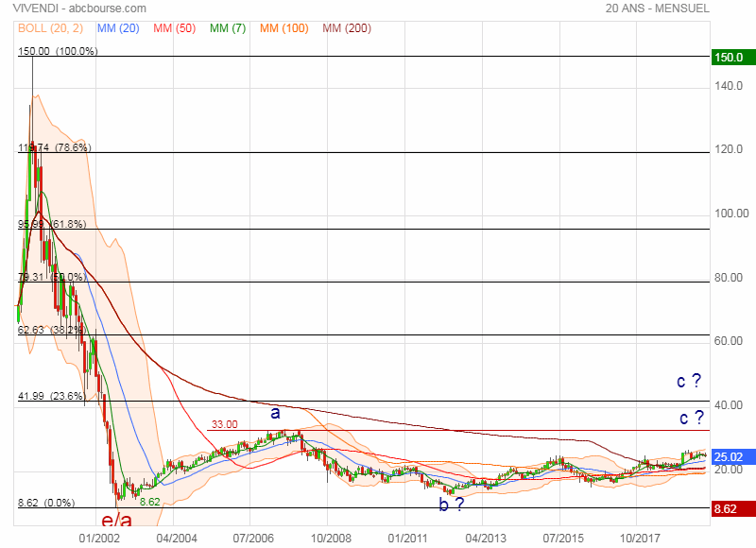This screenshot has width=756, height=548.
Task: Click the 140.0 price axis label
Action: pyautogui.click(x=729, y=86)
